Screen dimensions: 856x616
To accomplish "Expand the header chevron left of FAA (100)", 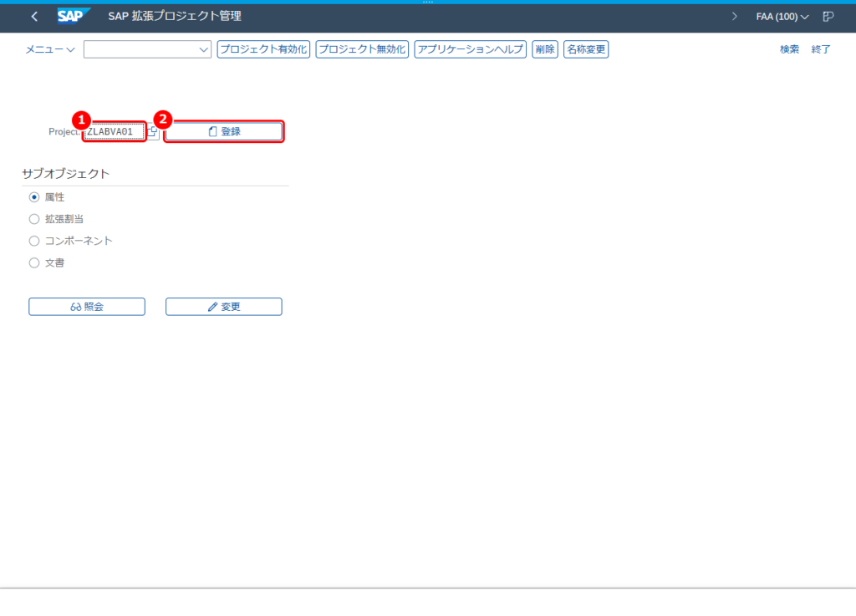I will [x=734, y=17].
